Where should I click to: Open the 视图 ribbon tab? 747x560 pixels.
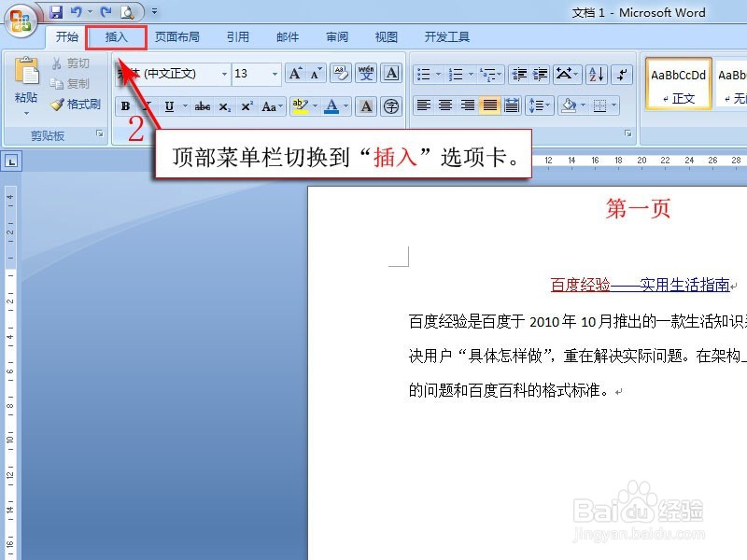pos(386,37)
